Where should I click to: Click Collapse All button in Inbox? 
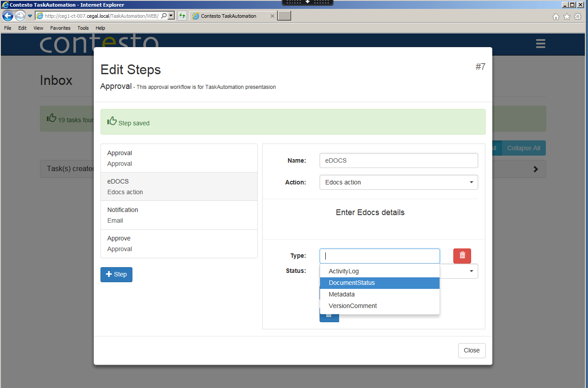524,148
